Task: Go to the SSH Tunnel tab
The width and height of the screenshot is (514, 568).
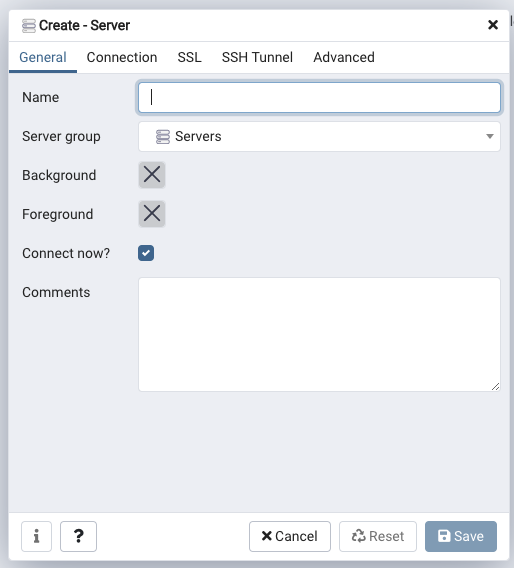Action: click(257, 57)
